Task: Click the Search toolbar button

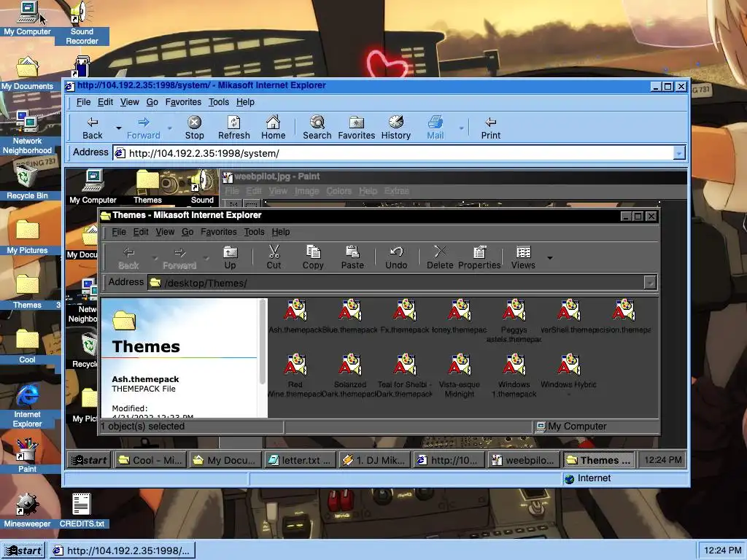Action: pyautogui.click(x=317, y=128)
